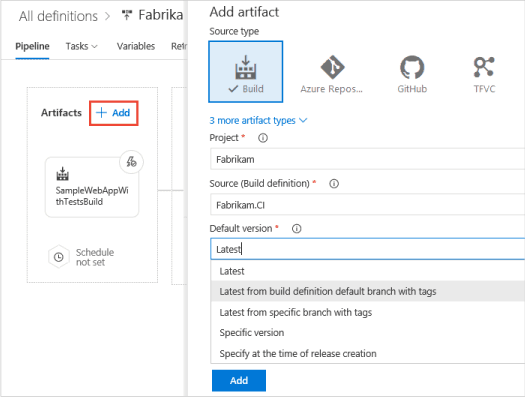Select Specify at the time of release creation
Image resolution: width=525 pixels, height=397 pixels.
pos(367,353)
